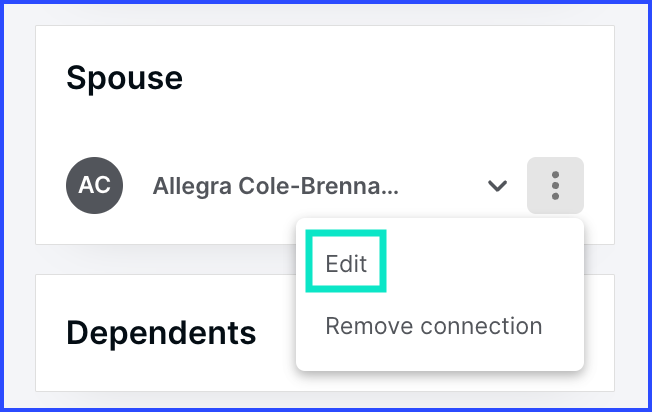Image resolution: width=652 pixels, height=412 pixels.
Task: Click the highlighted Edit option
Action: 346,264
